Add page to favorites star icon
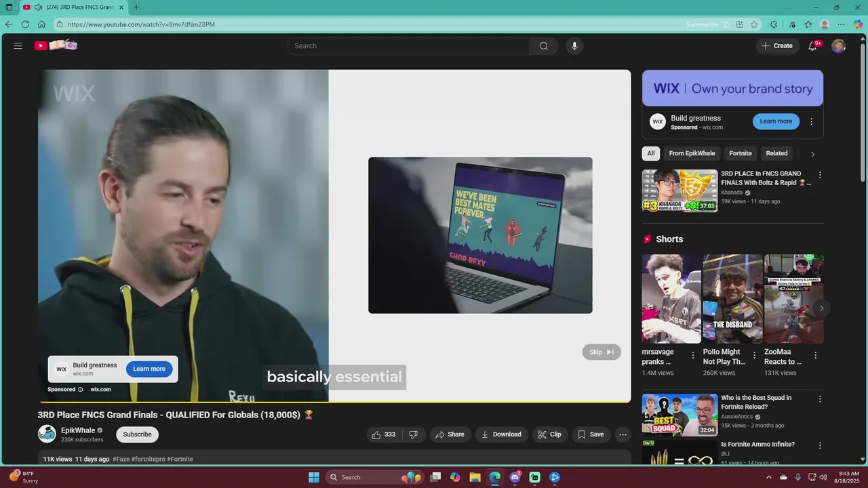The height and width of the screenshot is (488, 868). click(x=754, y=24)
